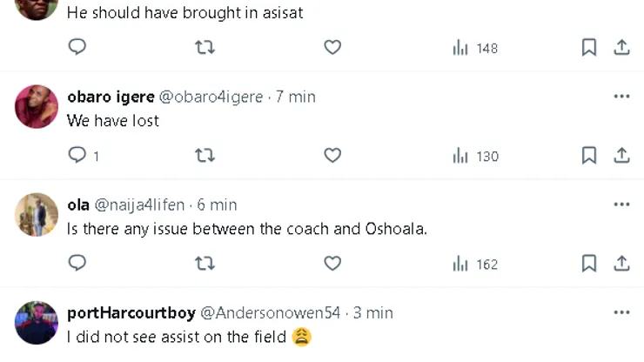Open more options for obaro igere's tweet
Image resolution: width=644 pixels, height=362 pixels.
(621, 97)
